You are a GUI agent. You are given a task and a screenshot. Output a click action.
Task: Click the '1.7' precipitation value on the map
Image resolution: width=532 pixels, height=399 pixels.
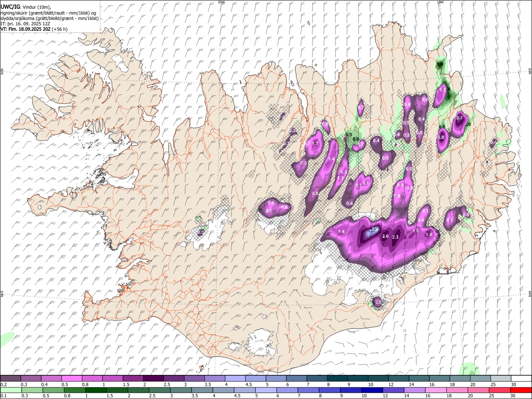click(315, 143)
